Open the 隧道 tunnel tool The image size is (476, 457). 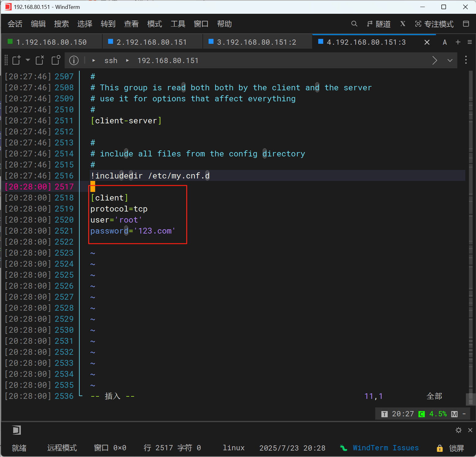click(x=379, y=24)
